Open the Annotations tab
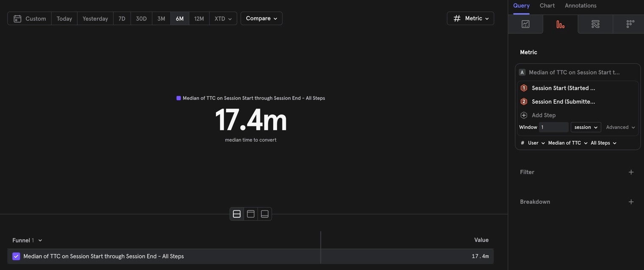The width and height of the screenshot is (644, 270). (x=580, y=6)
